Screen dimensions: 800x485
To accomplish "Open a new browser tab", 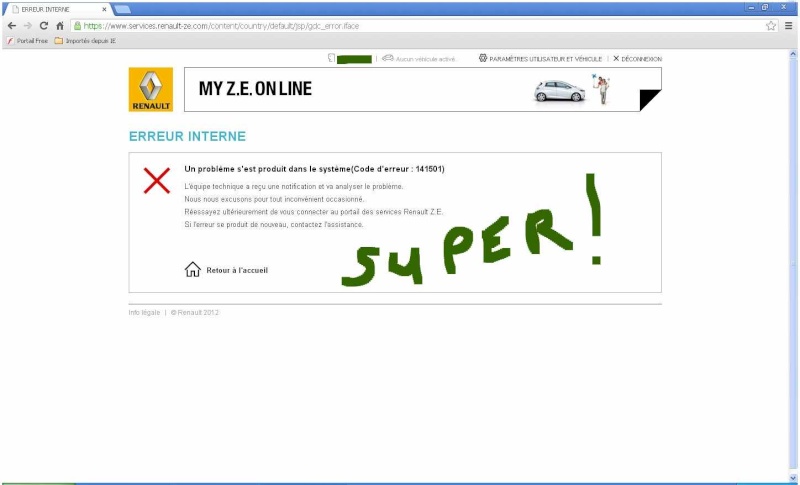I will tap(122, 9).
